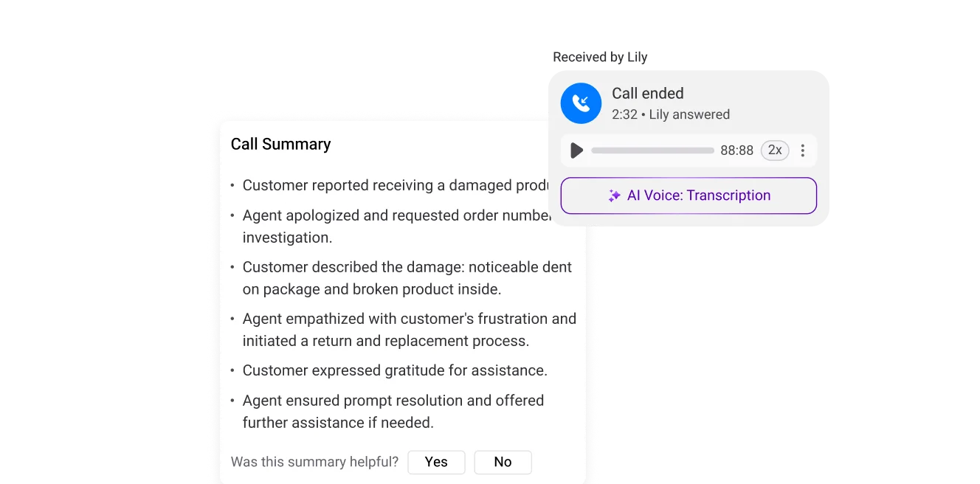Click the return and replacement bullet point

[x=410, y=329]
